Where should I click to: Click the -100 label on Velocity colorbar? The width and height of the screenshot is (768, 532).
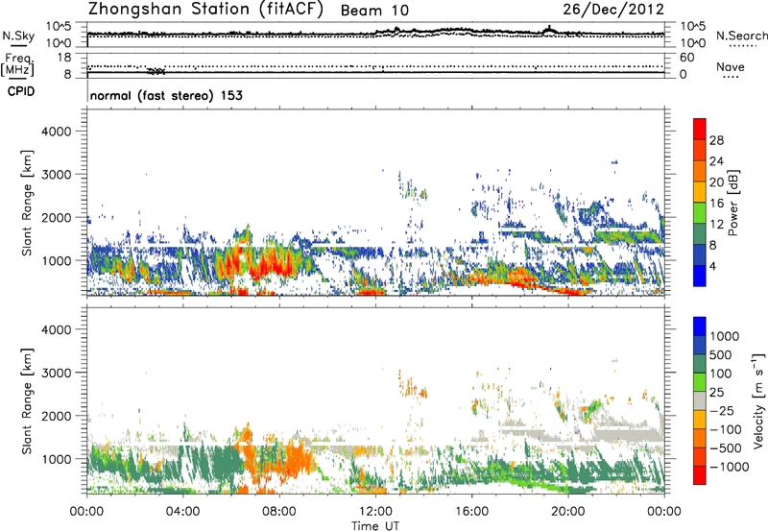pyautogui.click(x=726, y=429)
